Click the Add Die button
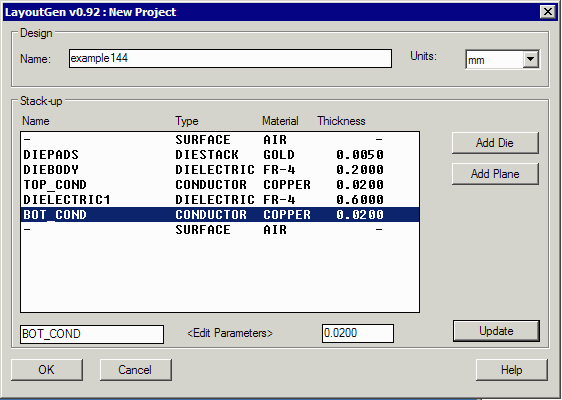Screen dimensions: 562x400 coord(495,143)
